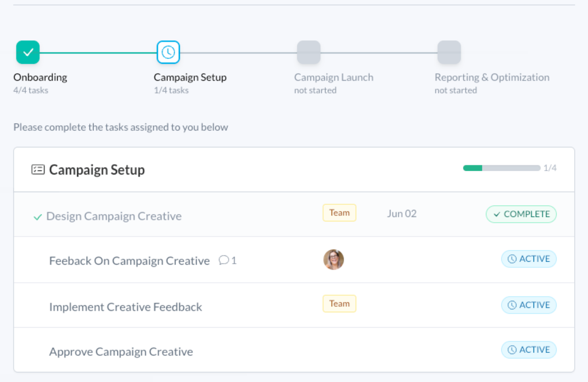This screenshot has height=382, width=588.
Task: Open the Approve Campaign Creative task
Action: [121, 352]
